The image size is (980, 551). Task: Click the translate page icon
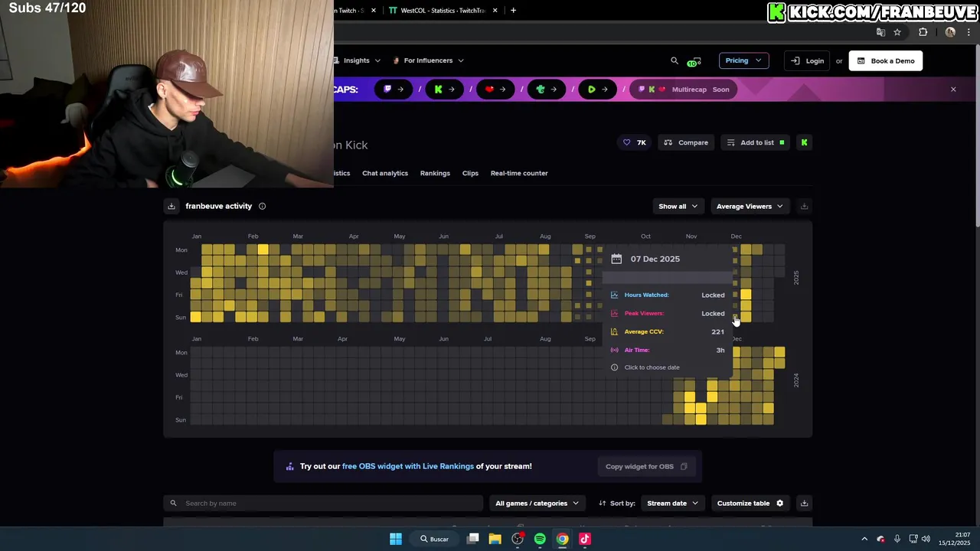pyautogui.click(x=880, y=32)
